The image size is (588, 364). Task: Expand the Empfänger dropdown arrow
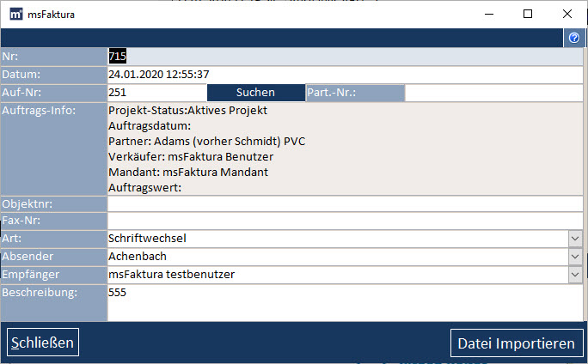coord(575,275)
